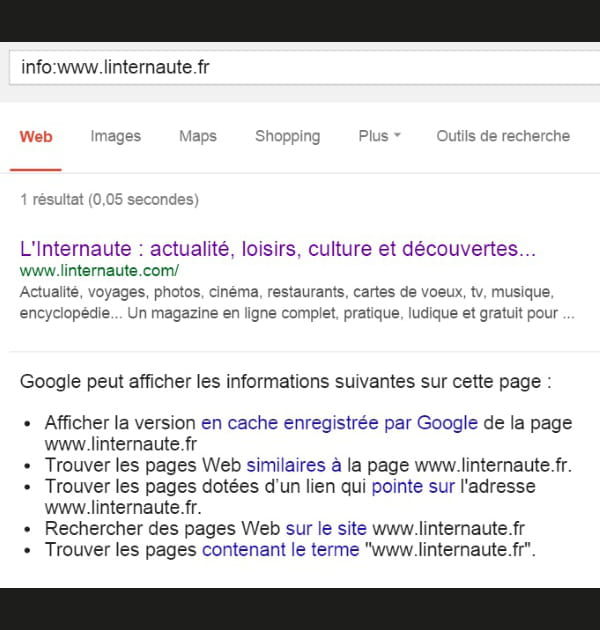The image size is (600, 630).
Task: Expand the Plus dropdown menu
Action: 378,137
